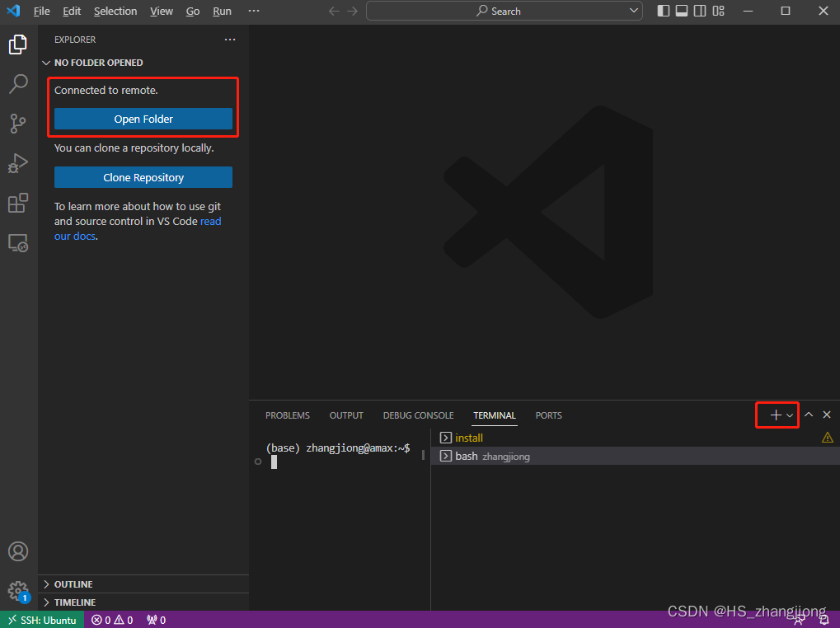Switch to the Output tab
The width and height of the screenshot is (840, 628).
coord(346,415)
